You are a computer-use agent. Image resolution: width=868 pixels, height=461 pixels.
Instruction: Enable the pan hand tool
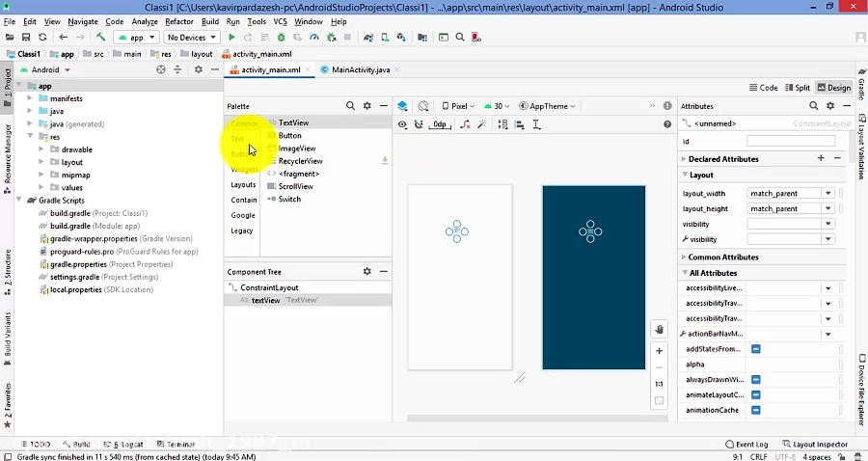point(659,329)
